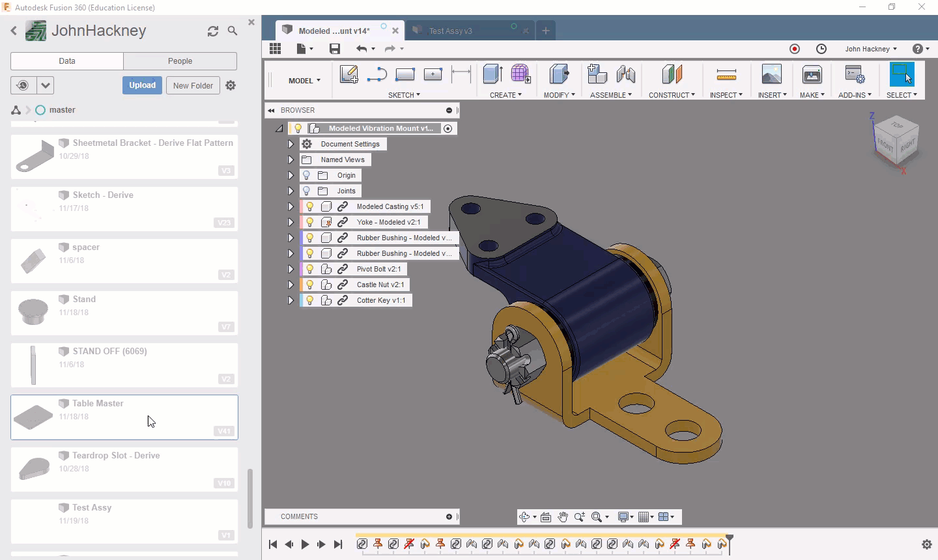Click the Make 3D Print icon

point(812,74)
